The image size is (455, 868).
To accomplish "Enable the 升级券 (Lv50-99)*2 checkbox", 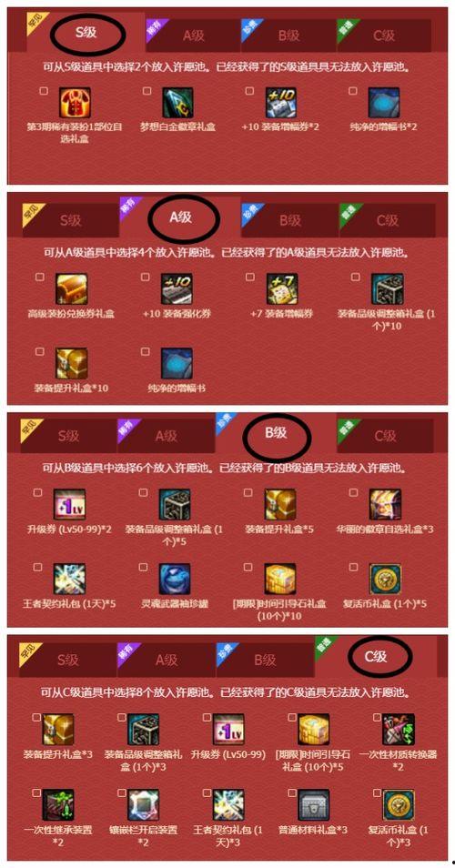I will (37, 492).
